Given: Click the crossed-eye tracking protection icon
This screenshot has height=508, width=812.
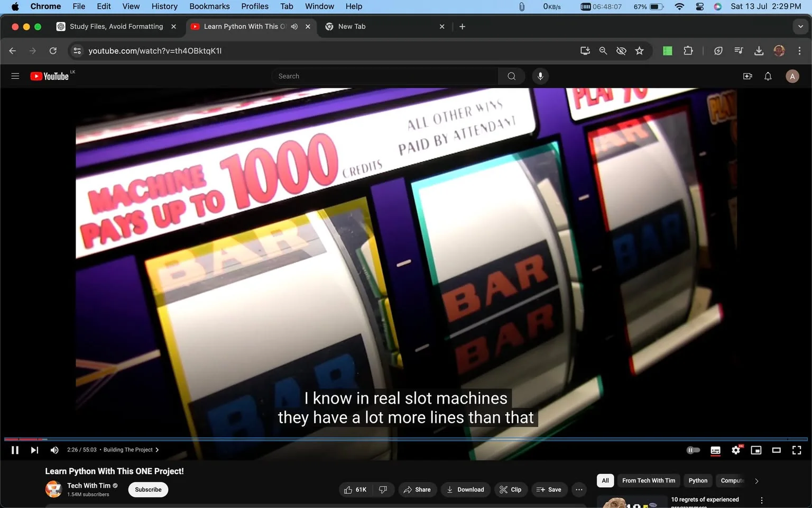Looking at the screenshot, I should [x=621, y=51].
